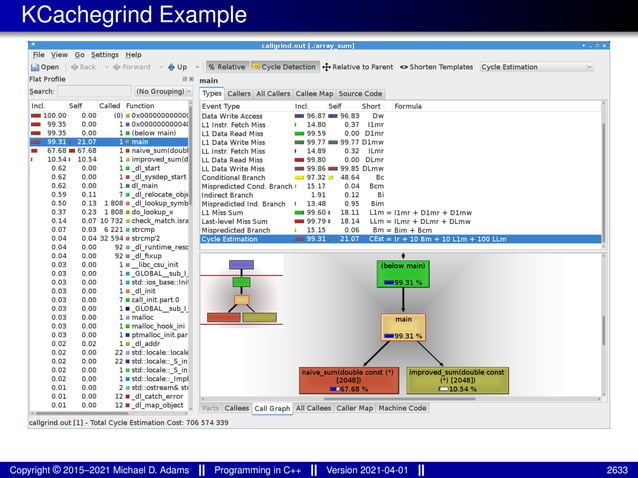Toggle Relative to Parent option
This screenshot has height=478, width=638.
click(x=358, y=67)
